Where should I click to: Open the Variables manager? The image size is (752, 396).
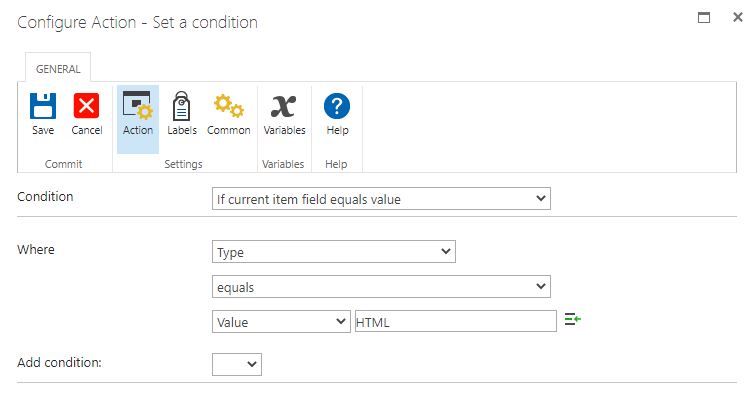pos(284,114)
